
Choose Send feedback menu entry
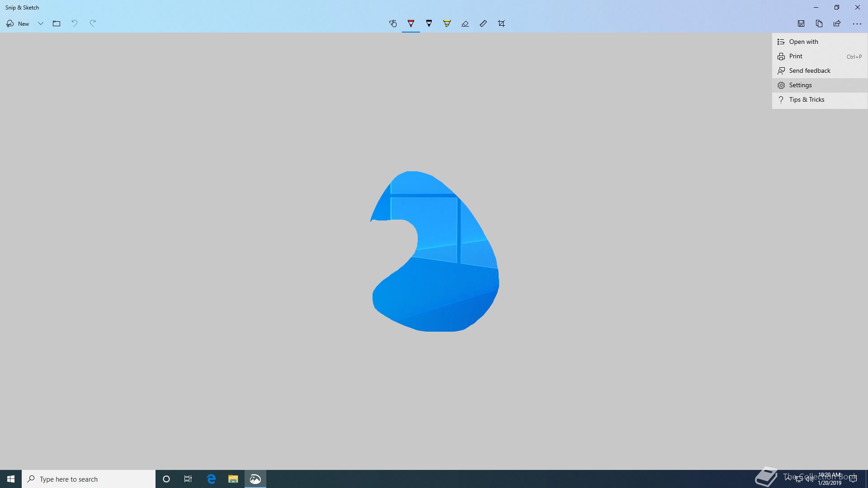pos(820,70)
